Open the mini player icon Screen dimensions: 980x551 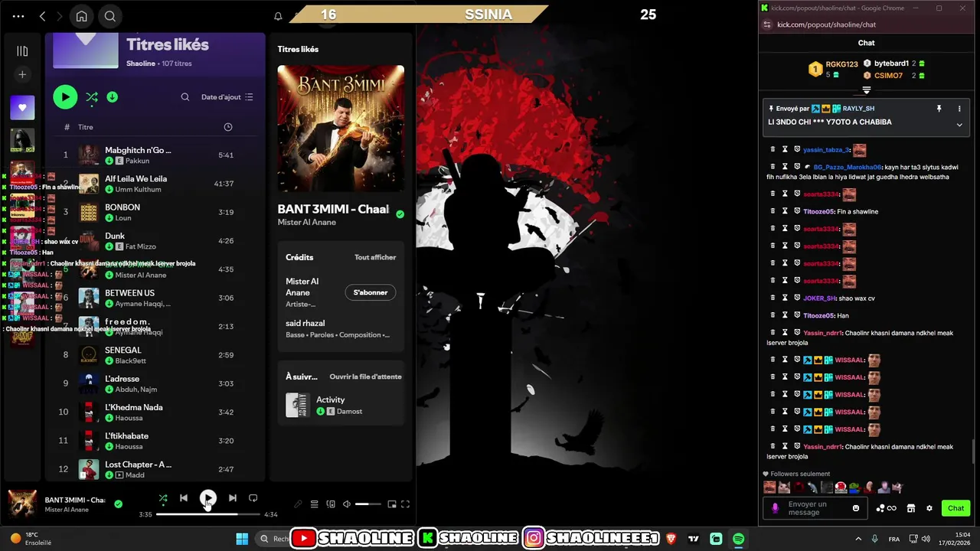[392, 504]
